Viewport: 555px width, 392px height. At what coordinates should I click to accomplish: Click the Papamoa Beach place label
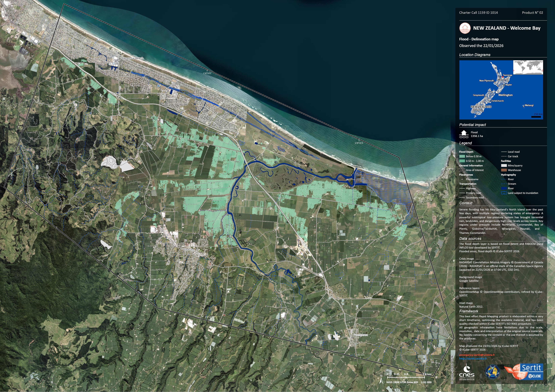132,58
